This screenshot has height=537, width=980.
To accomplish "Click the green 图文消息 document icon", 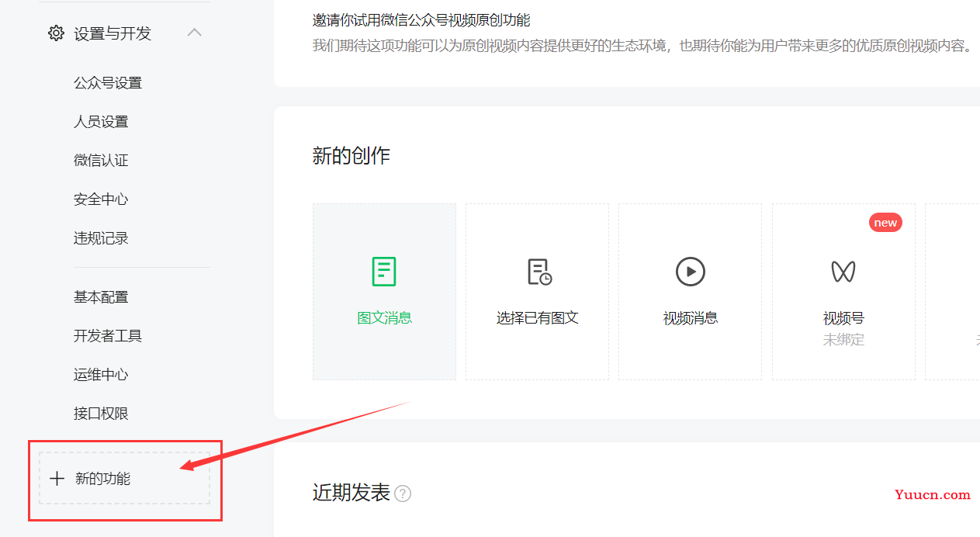I will [384, 272].
